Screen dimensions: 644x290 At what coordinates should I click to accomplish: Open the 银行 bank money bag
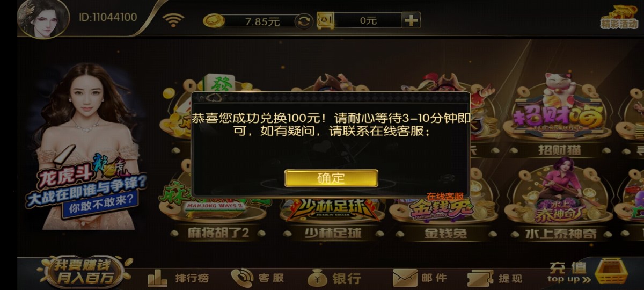334,278
